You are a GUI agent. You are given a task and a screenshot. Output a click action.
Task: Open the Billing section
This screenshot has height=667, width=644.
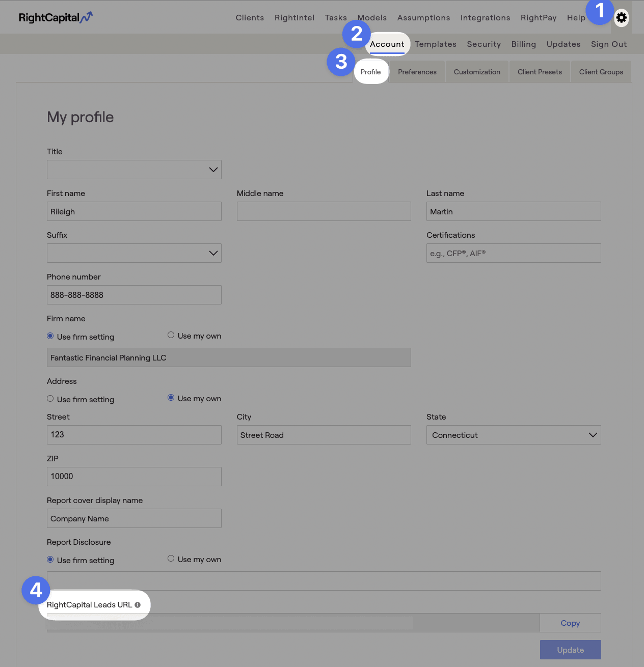click(x=524, y=44)
